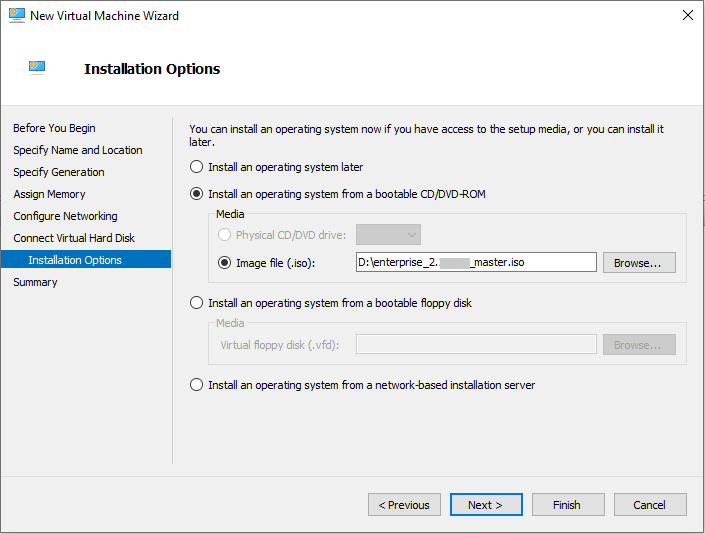This screenshot has height=534, width=705.
Task: Close the New Virtual Machine Wizard window
Action: tap(687, 16)
